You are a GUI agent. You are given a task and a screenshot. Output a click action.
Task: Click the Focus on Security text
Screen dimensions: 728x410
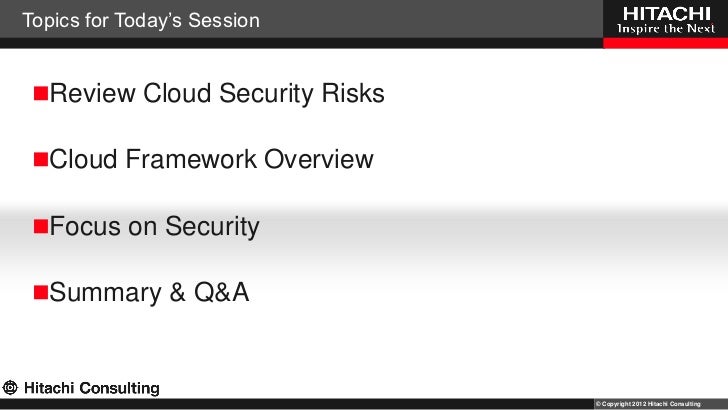(154, 227)
